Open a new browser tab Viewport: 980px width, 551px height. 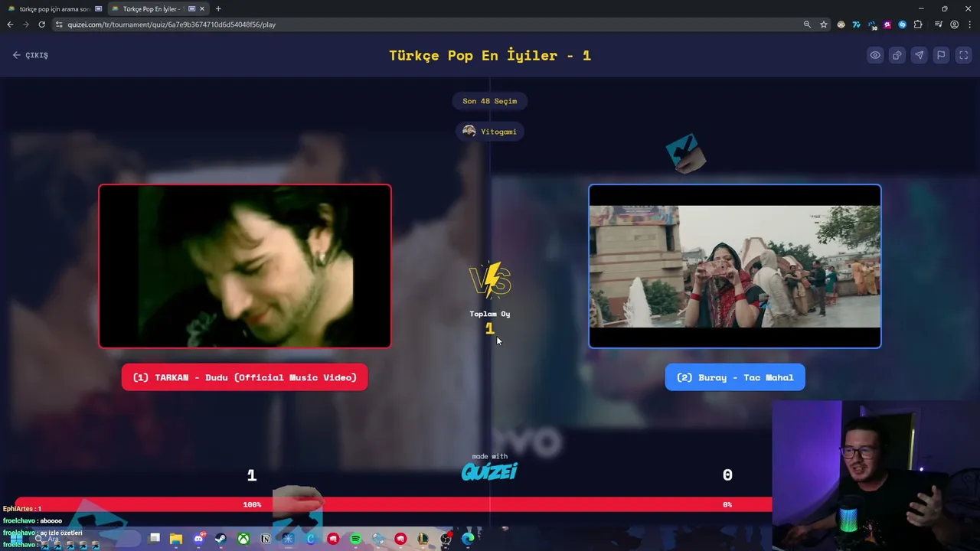click(x=218, y=9)
